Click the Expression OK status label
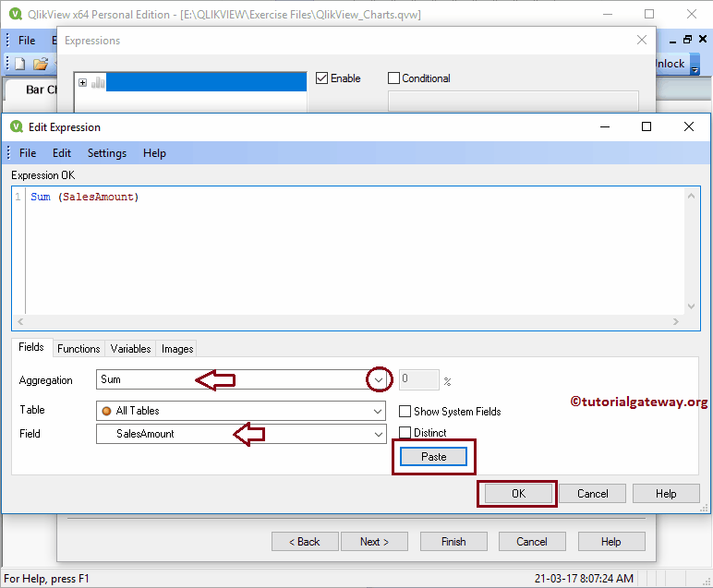This screenshot has width=713, height=588. (42, 175)
